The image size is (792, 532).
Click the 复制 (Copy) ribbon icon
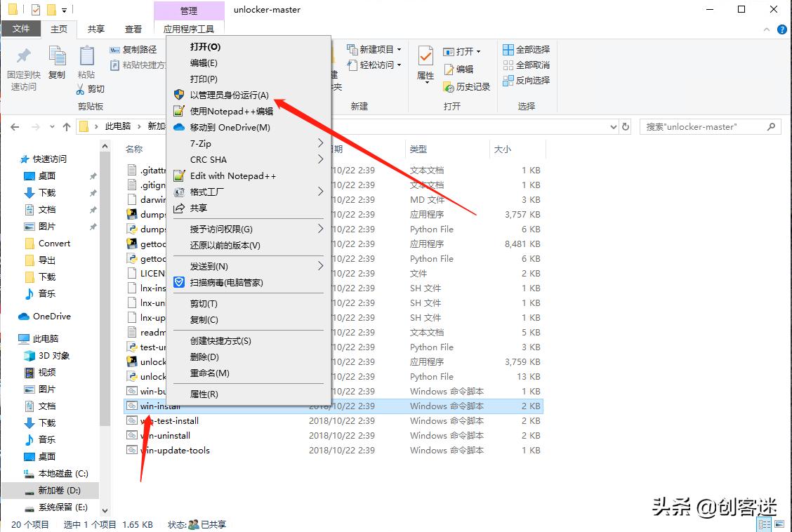[x=57, y=56]
